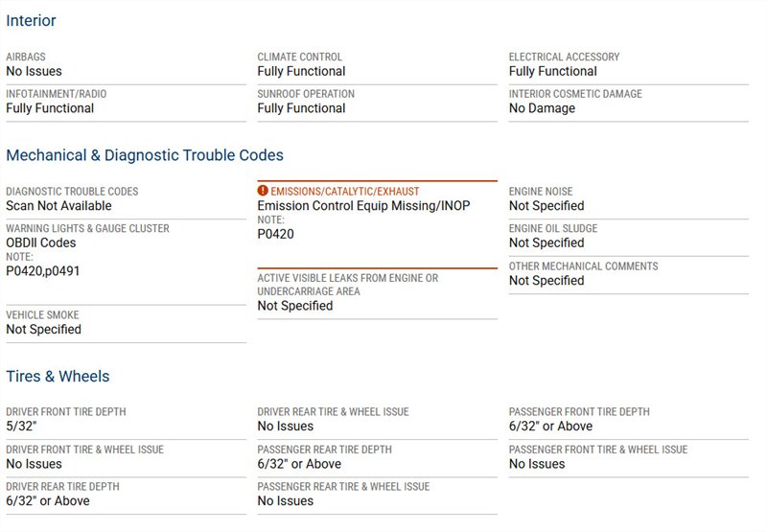Screen dimensions: 767x532
Task: Click the OBDII Codes value
Action: click(x=41, y=243)
